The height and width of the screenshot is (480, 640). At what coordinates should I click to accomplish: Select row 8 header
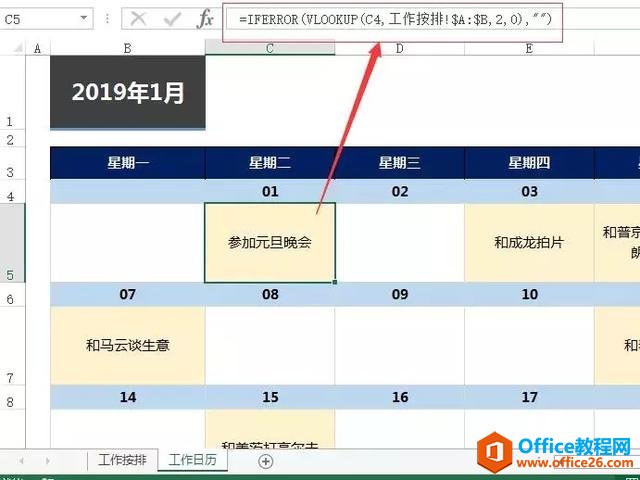click(13, 397)
